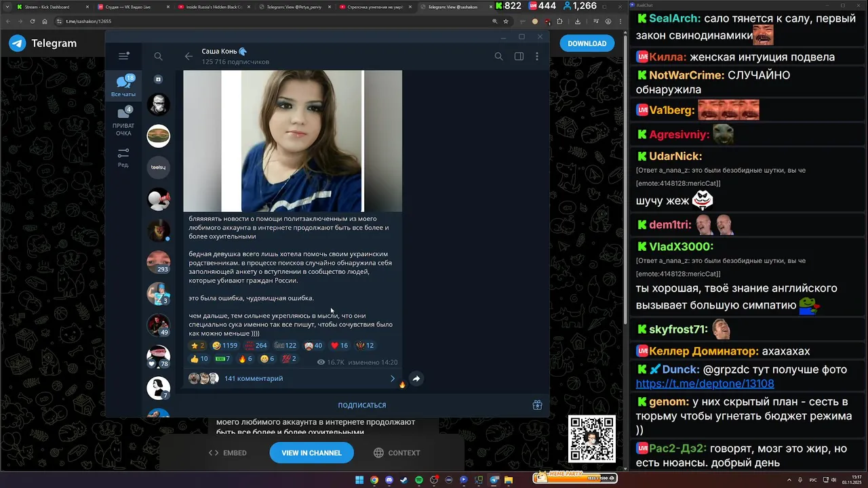868x488 pixels.
Task: Open browser three-dot menu
Action: 620,21
